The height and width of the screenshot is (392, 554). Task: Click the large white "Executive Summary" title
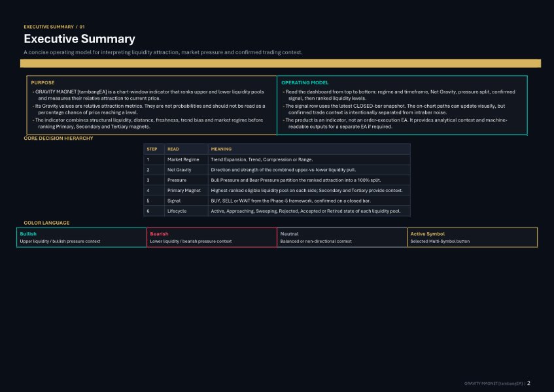[x=80, y=39]
